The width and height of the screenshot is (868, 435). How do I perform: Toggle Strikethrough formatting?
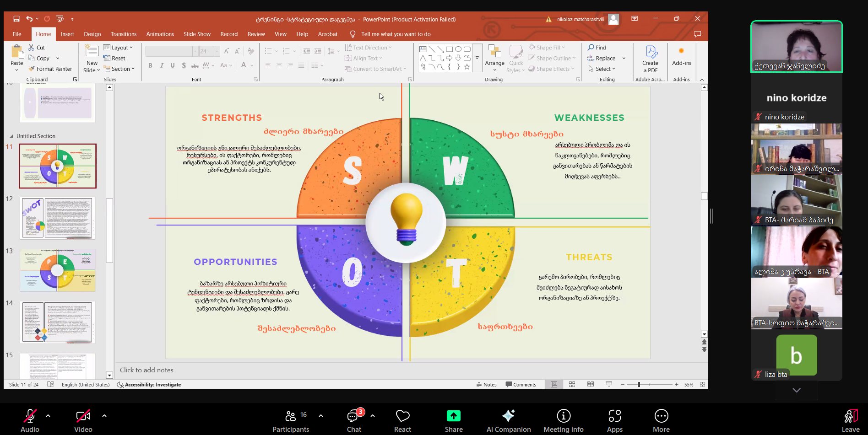[195, 65]
